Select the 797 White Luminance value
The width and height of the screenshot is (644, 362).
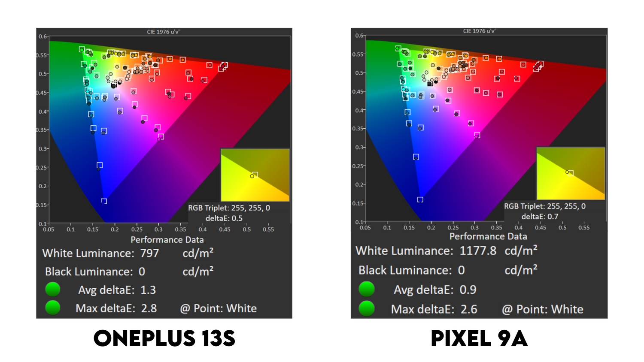pos(149,253)
